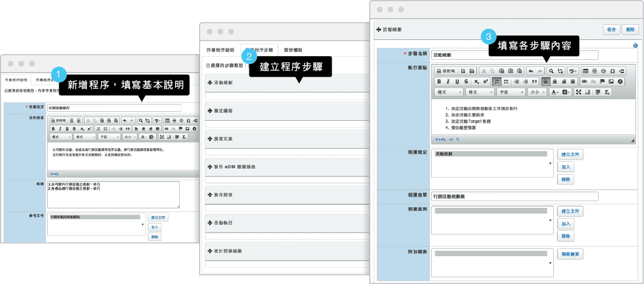Viewport: 644px width, 284px height.
Task: Click 收合 button in the 活動規劃 window
Action: [x=611, y=30]
